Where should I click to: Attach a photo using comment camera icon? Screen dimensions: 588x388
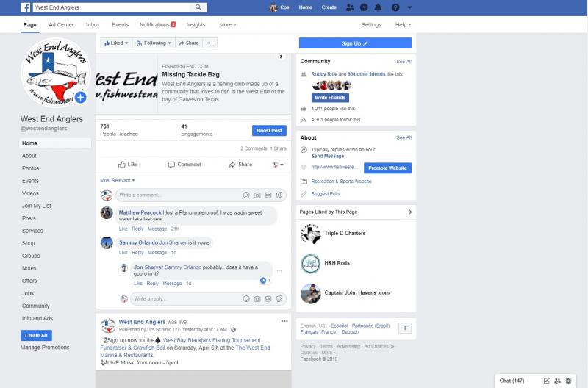point(257,195)
